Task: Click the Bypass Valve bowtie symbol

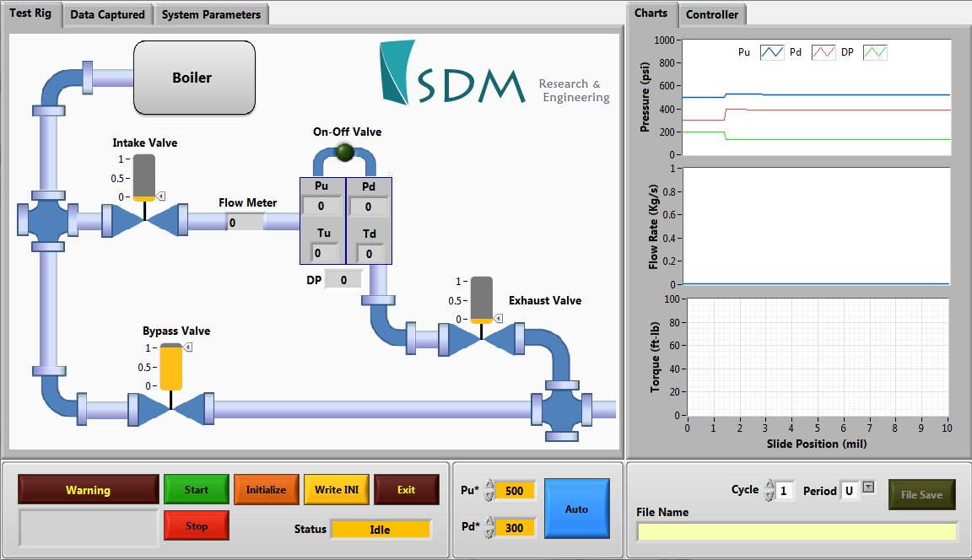Action: pos(171,410)
